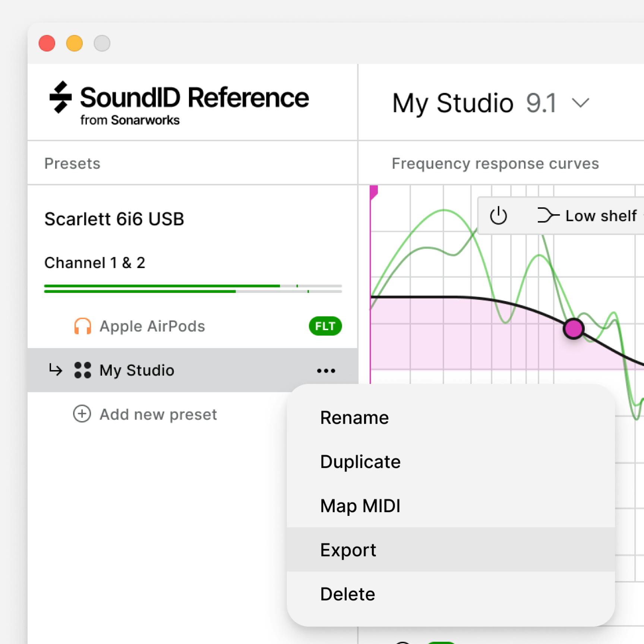Click the arrow indicator left of My Studio

click(x=56, y=370)
